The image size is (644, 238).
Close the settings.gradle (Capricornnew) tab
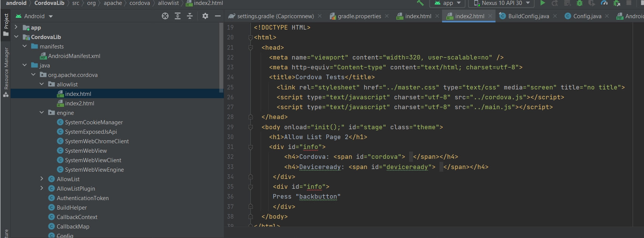click(x=320, y=16)
